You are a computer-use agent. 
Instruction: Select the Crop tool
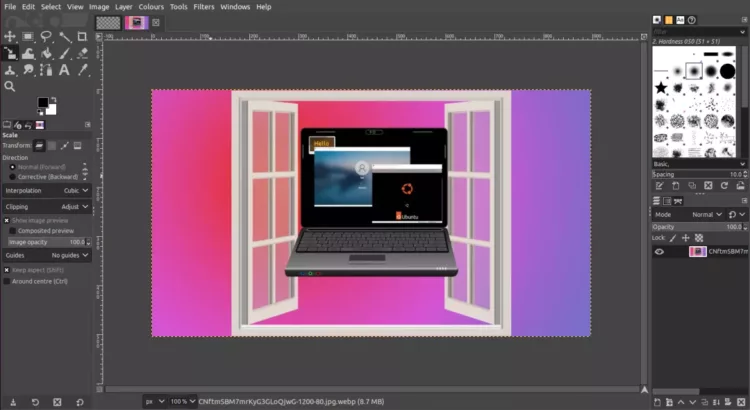[82, 36]
